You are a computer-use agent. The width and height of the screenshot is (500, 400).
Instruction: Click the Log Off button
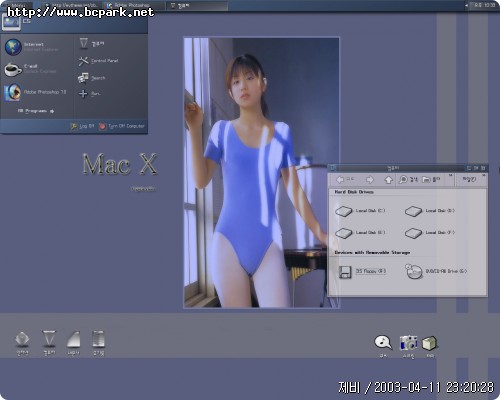point(82,126)
